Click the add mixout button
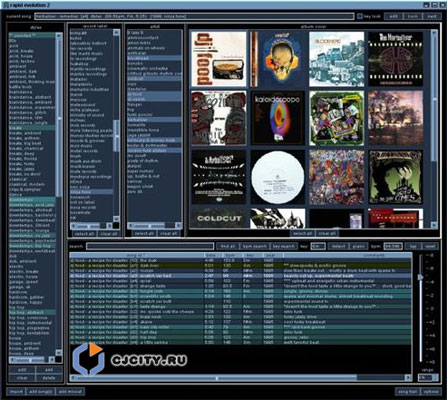The width and height of the screenshot is (447, 400). pyautogui.click(x=70, y=391)
